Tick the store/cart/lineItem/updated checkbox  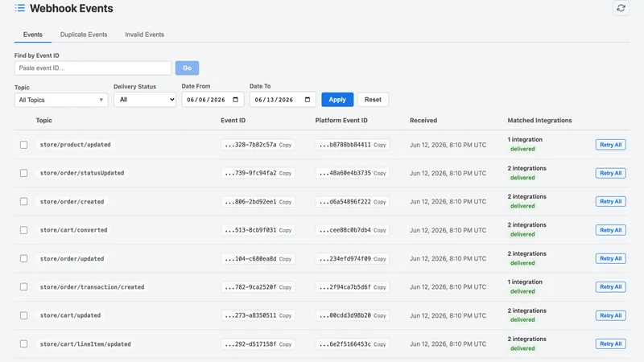coord(24,344)
